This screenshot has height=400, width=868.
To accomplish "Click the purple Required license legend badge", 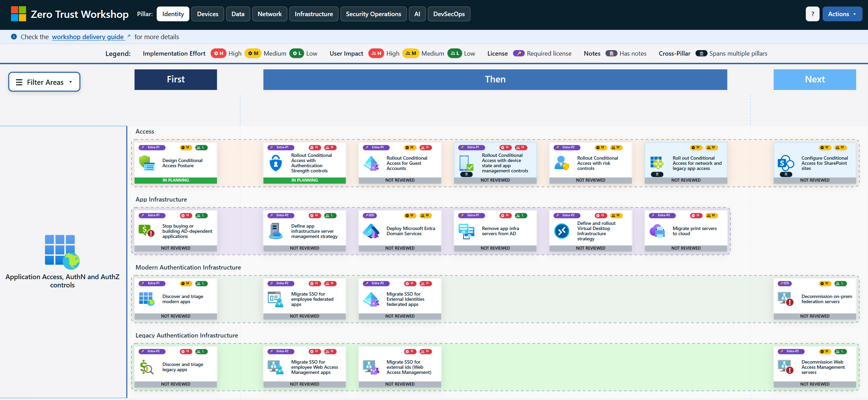I will 519,54.
